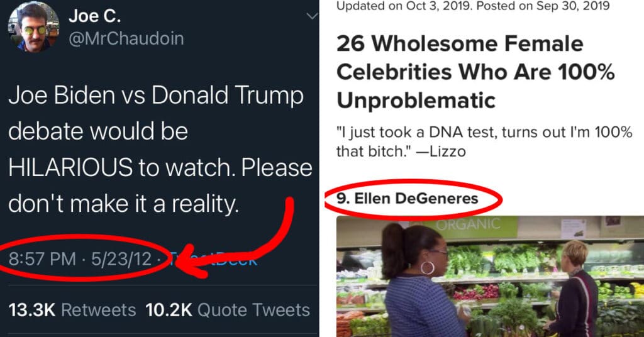
Task: Select the "9. Ellen DeGeneres" heading
Action: (407, 199)
